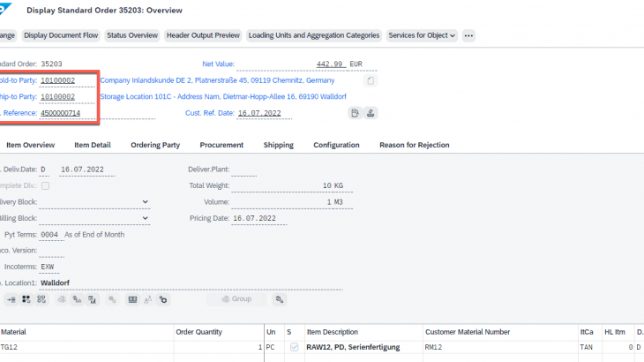Image resolution: width=644 pixels, height=362 pixels.
Task: Click the wrench configuration icon in item toolbar
Action: click(x=280, y=299)
